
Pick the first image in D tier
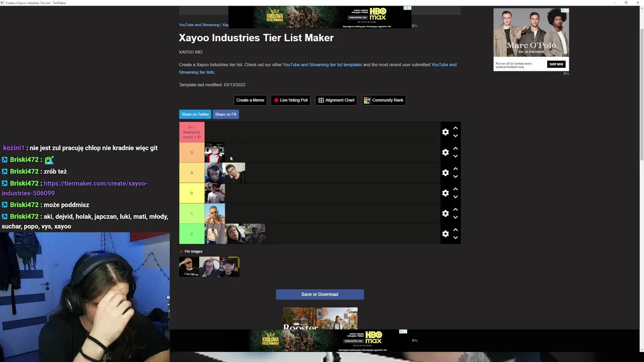click(215, 234)
